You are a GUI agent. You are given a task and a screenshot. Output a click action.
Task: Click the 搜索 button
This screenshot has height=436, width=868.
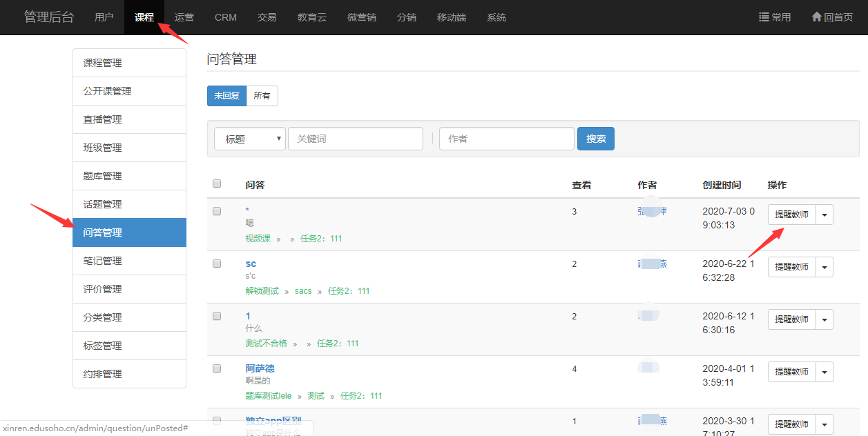tap(595, 139)
